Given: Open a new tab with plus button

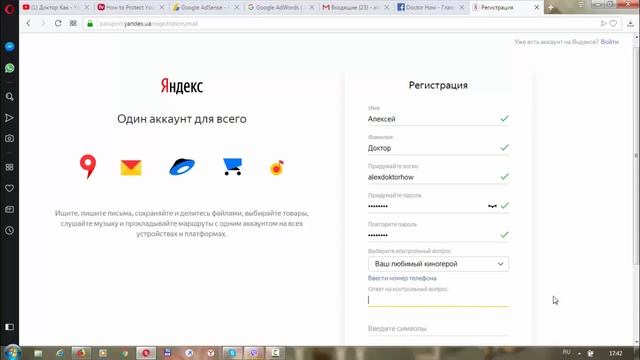Looking at the screenshot, I should [x=551, y=7].
